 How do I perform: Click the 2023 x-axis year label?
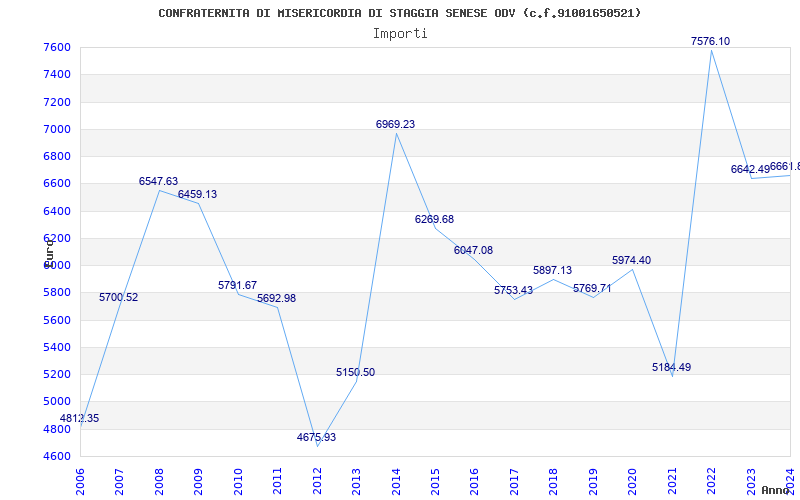point(751,481)
